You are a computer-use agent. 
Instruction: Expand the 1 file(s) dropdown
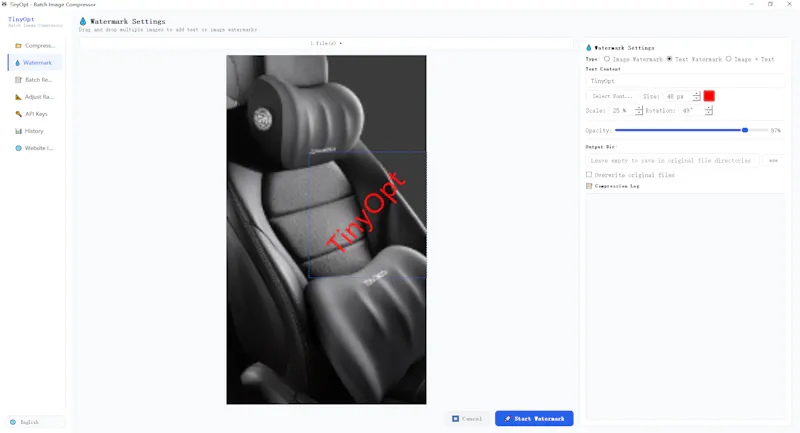tap(326, 43)
